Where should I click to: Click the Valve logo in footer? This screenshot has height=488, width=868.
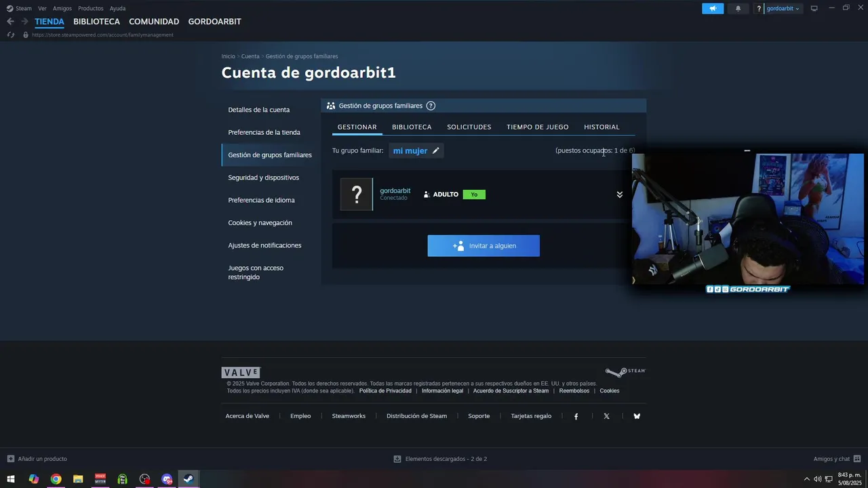coord(241,373)
